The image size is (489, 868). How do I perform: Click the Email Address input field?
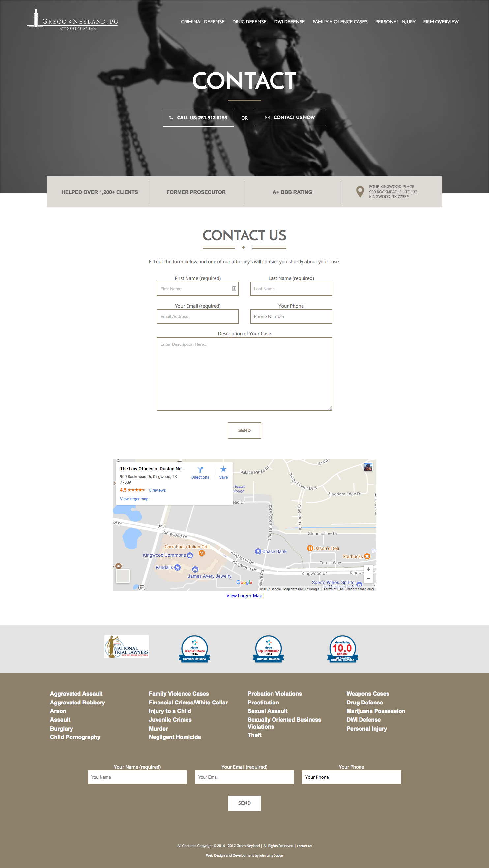click(198, 316)
